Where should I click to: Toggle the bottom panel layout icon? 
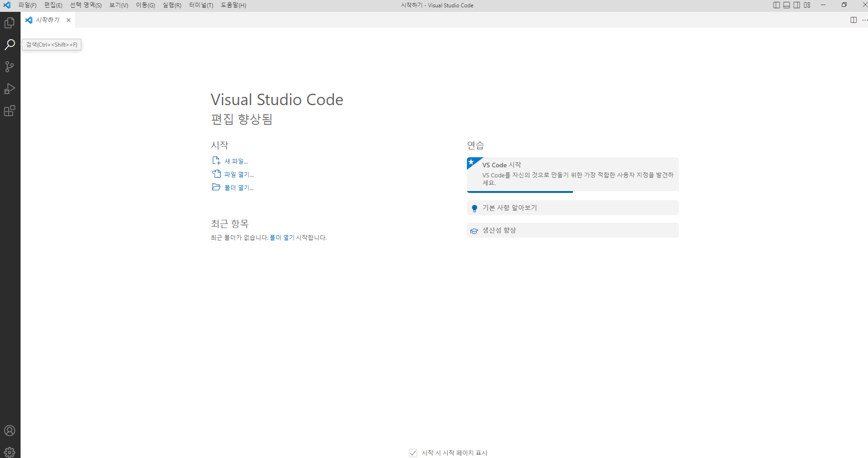pos(787,5)
